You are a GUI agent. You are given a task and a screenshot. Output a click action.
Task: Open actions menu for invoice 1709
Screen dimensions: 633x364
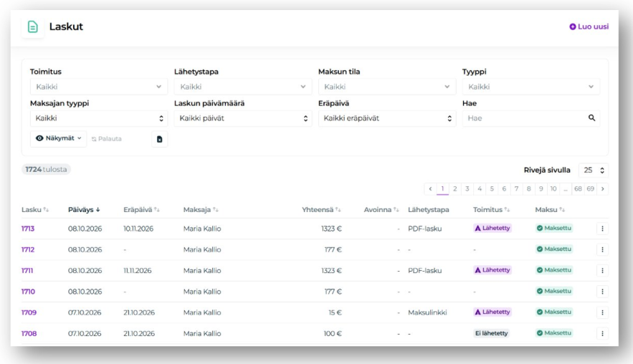click(602, 312)
